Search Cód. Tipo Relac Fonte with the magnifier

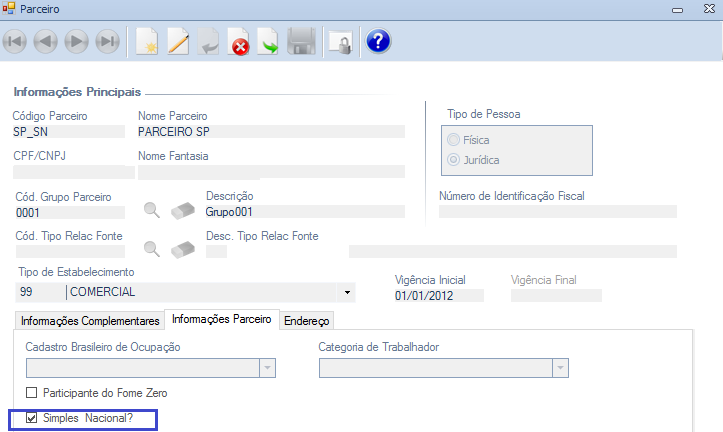point(152,249)
